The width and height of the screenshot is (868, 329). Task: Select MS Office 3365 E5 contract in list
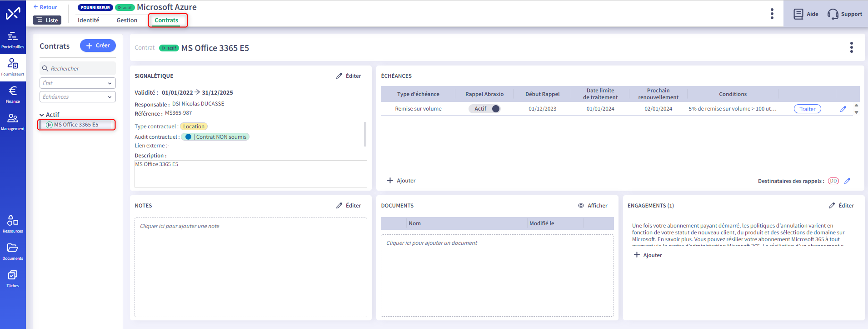pyautogui.click(x=77, y=125)
